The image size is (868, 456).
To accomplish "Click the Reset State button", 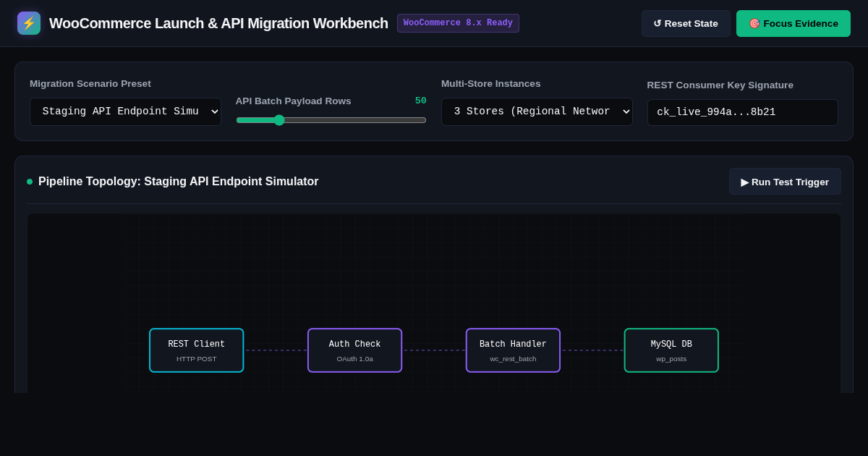I will pyautogui.click(x=686, y=23).
